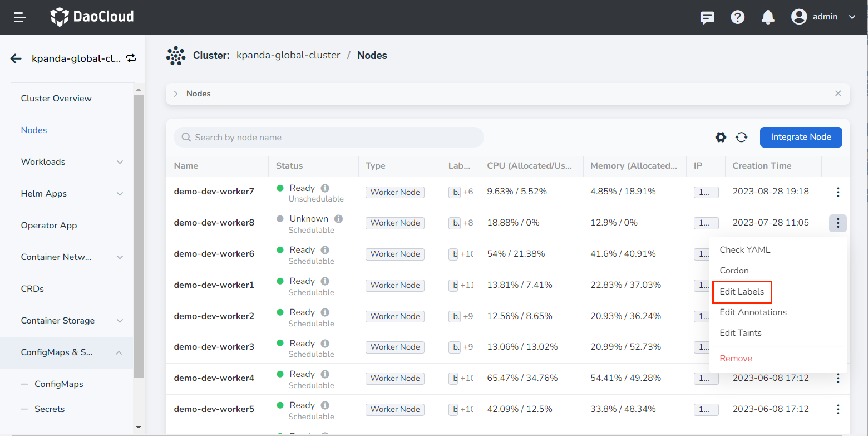The height and width of the screenshot is (436, 868).
Task: Go back using the left arrow
Action: point(16,58)
